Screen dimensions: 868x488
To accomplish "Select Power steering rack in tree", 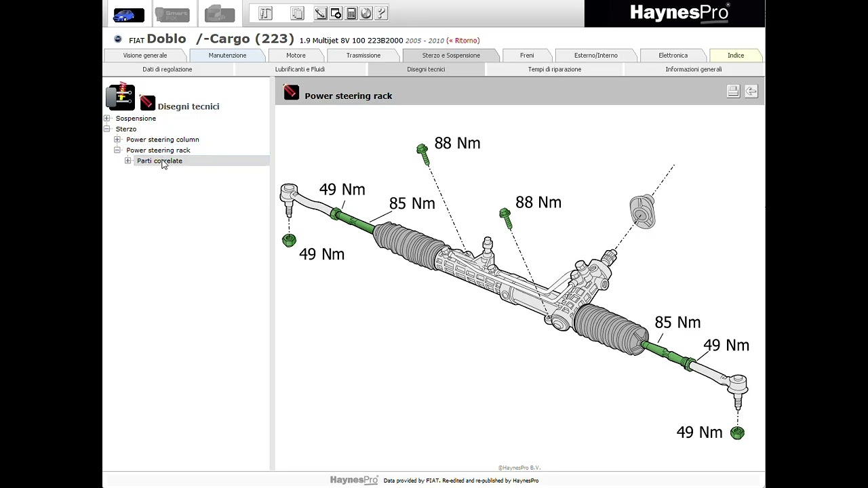I will point(158,150).
